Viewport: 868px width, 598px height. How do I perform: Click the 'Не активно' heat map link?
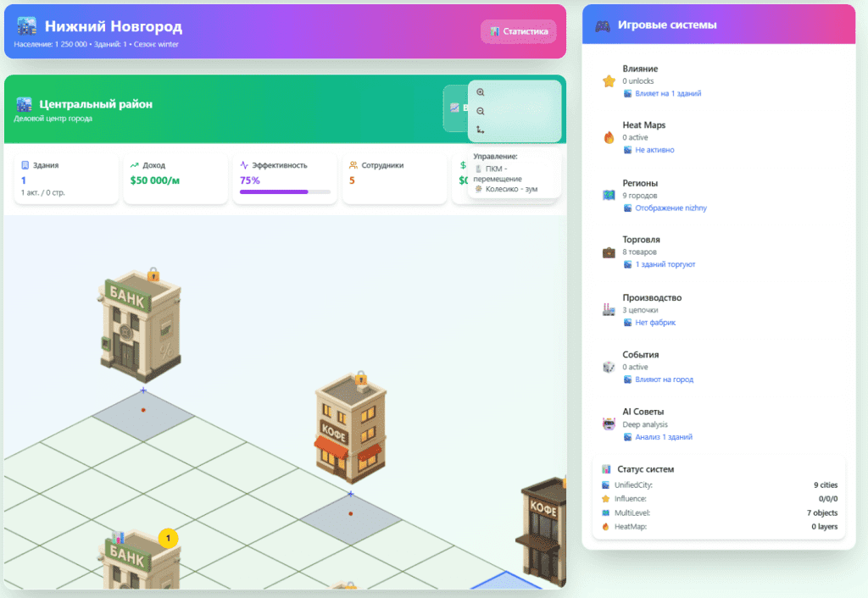(x=654, y=150)
